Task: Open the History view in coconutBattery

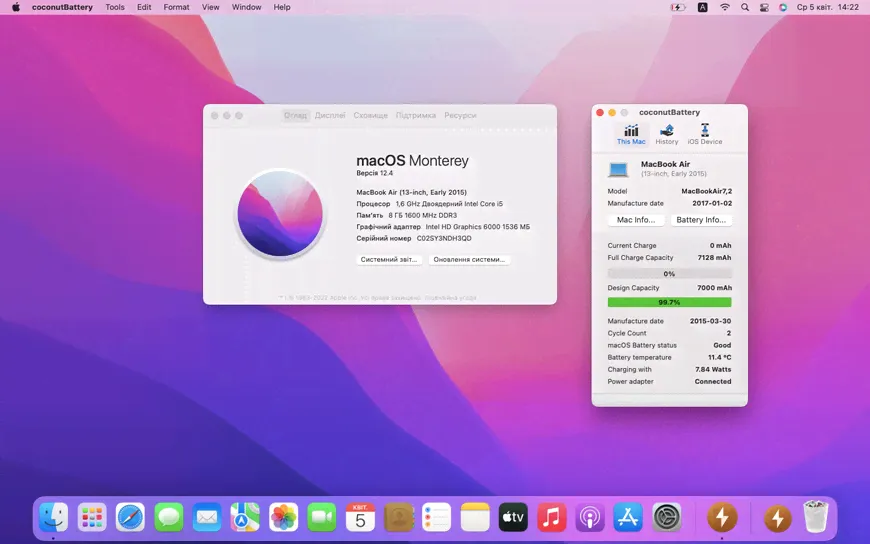Action: point(667,135)
